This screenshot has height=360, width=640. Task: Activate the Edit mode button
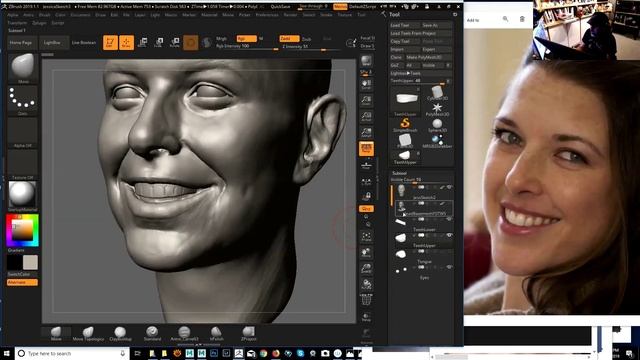110,42
